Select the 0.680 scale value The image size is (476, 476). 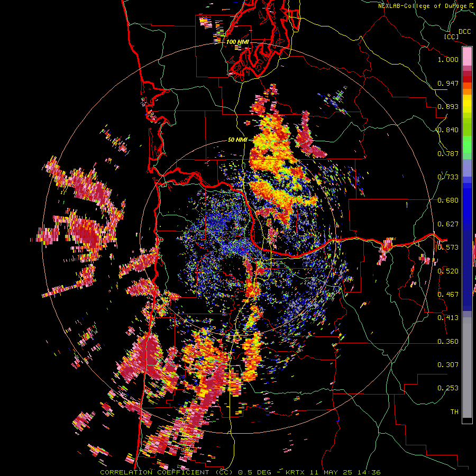click(x=448, y=200)
